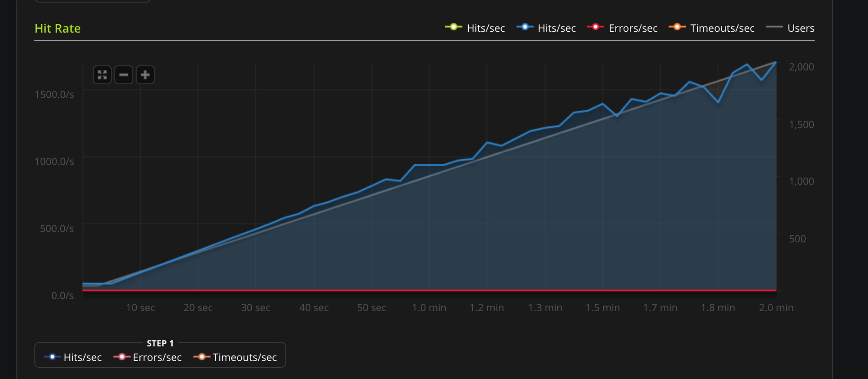The image size is (868, 379).
Task: Hide Errors/sec series in top legend
Action: 622,28
